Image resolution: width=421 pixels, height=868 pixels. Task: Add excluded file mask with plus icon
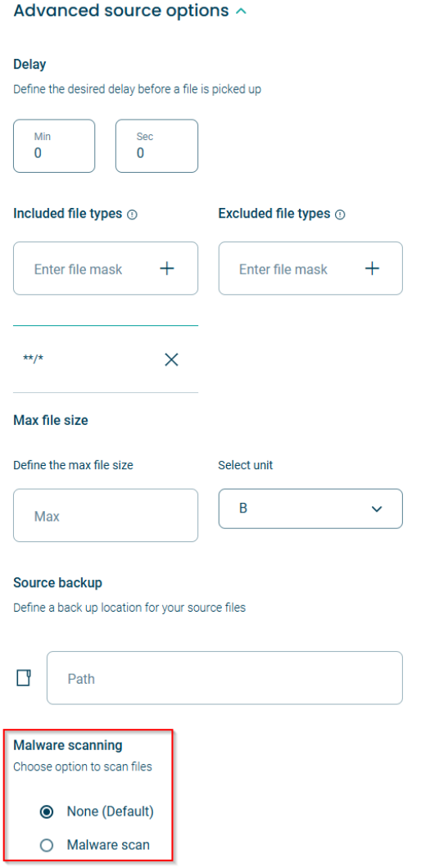(x=372, y=269)
